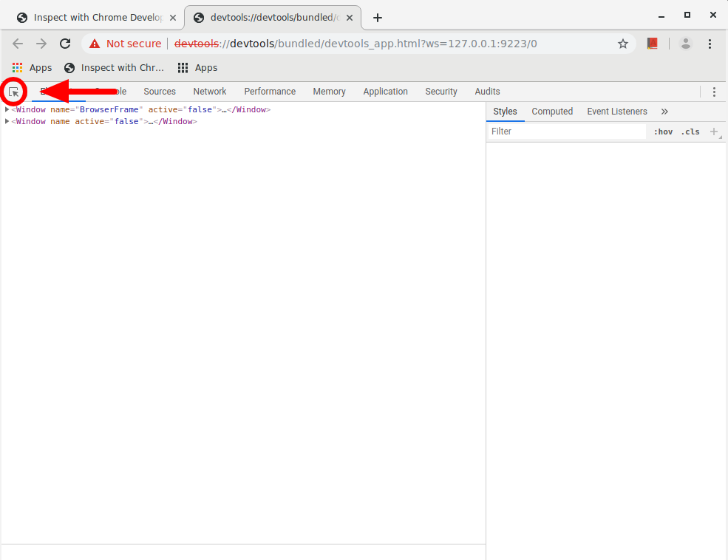
Task: Switch to the Network tab
Action: tap(210, 92)
